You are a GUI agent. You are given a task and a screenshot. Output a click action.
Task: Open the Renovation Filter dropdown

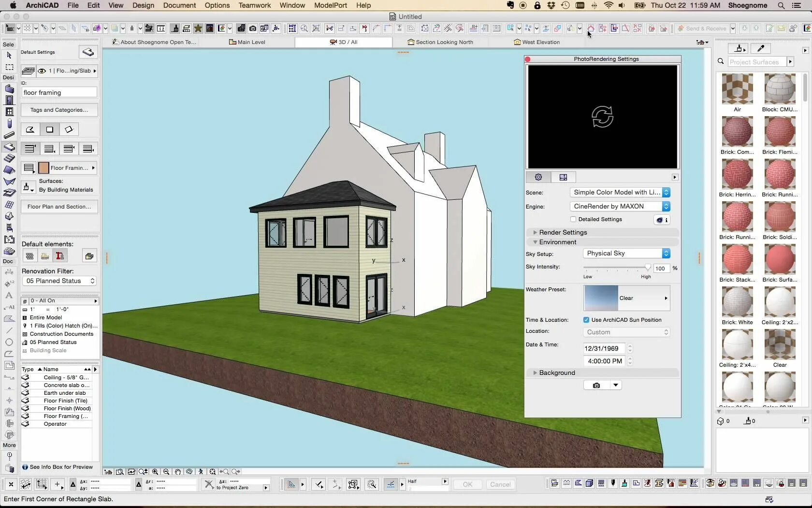(x=59, y=281)
